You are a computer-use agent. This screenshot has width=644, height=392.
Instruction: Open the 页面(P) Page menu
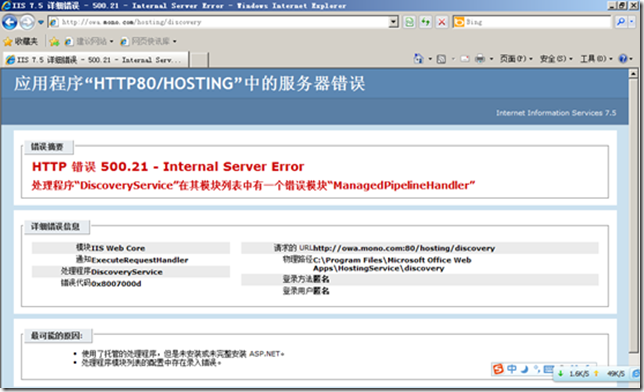(x=516, y=59)
